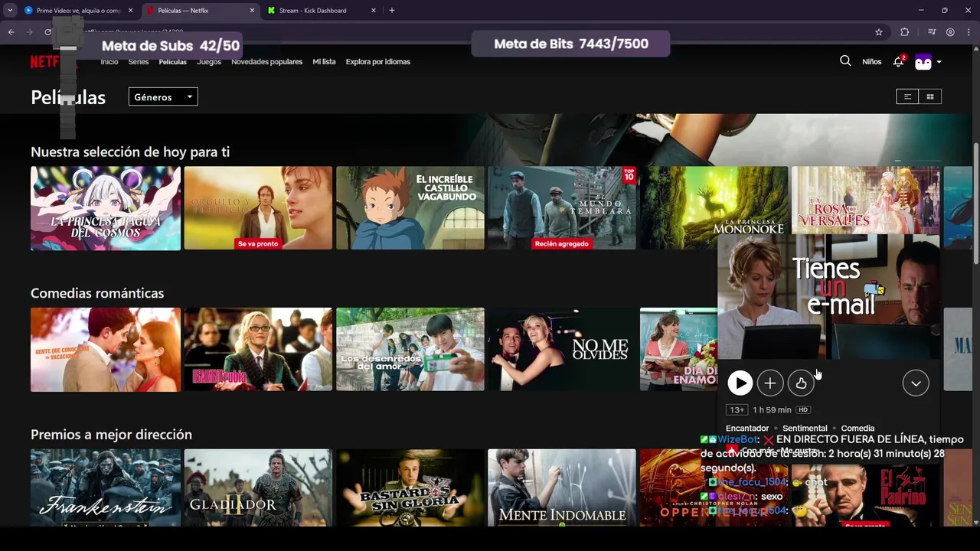
Task: Open the Películas menu item
Action: (172, 62)
